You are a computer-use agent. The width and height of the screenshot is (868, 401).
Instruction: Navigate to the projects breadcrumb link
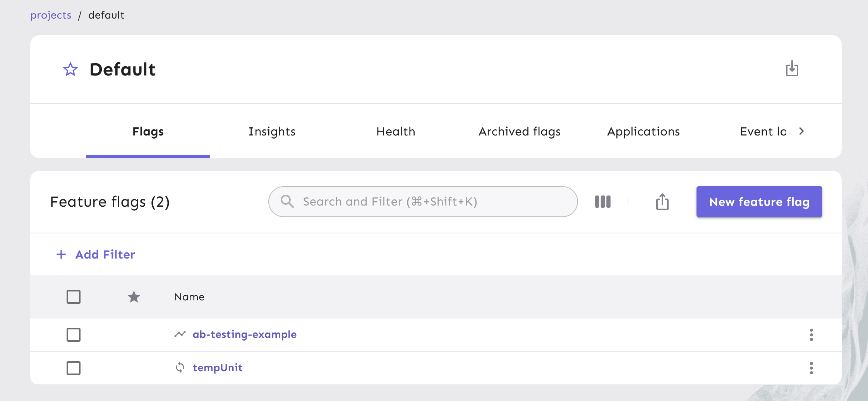pos(51,15)
